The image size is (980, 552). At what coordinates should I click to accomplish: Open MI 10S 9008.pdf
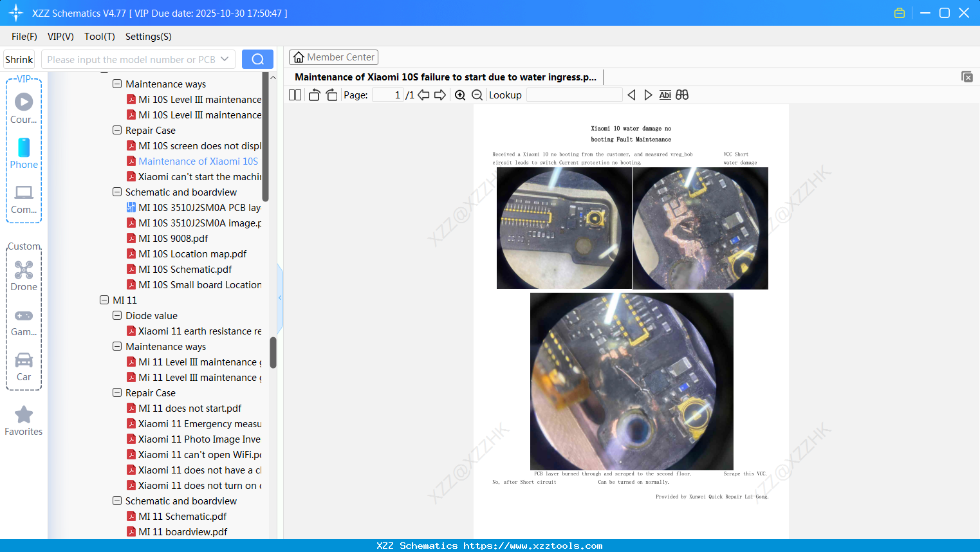click(x=167, y=239)
